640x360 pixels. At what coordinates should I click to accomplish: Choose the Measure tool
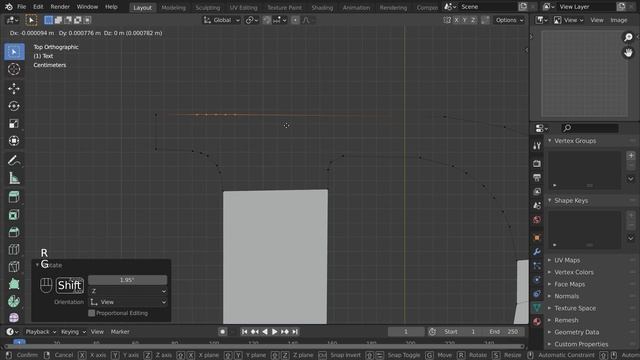14,178
